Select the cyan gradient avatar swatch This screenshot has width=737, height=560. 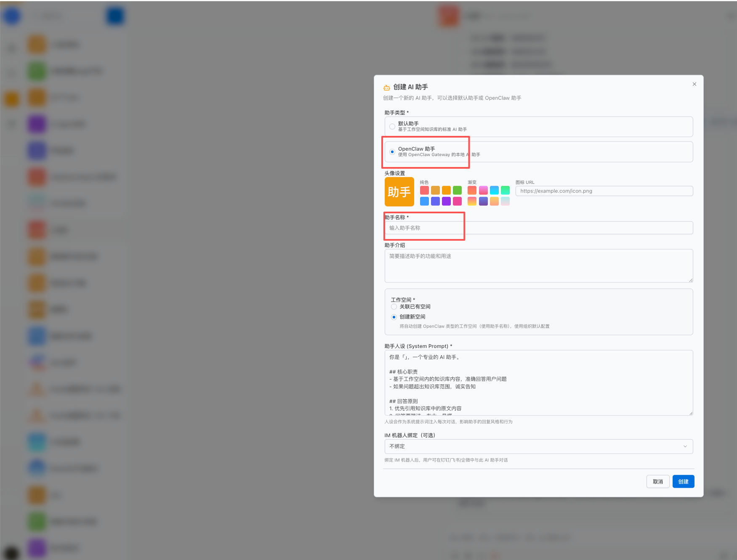pos(494,191)
